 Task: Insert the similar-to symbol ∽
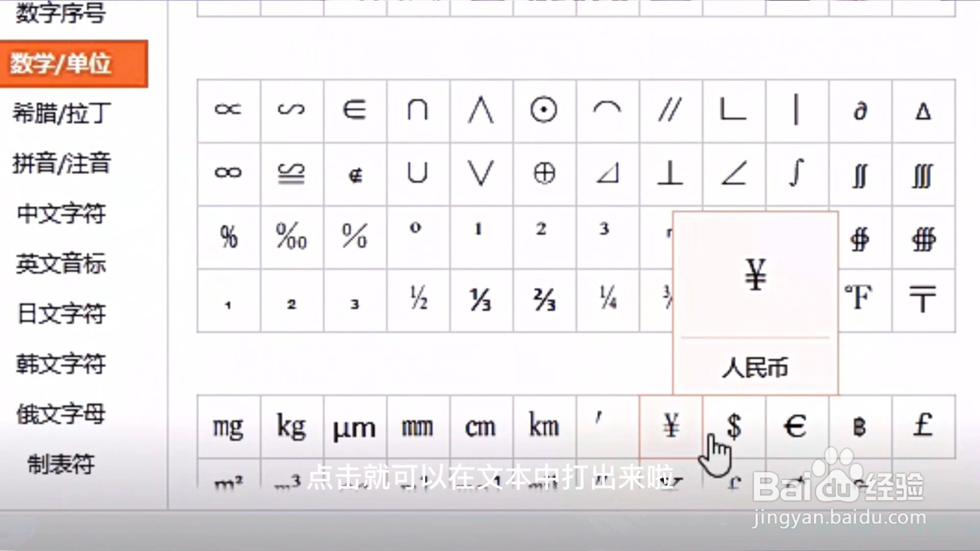tap(292, 111)
